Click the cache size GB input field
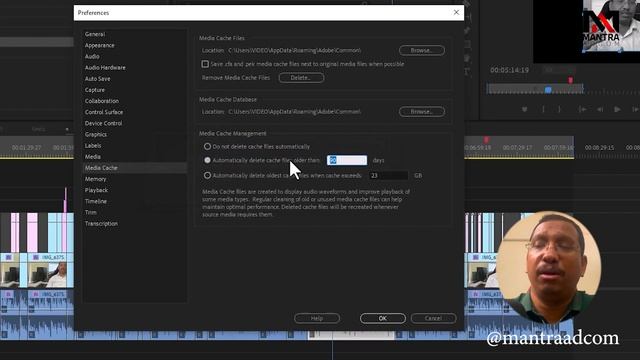 389,176
